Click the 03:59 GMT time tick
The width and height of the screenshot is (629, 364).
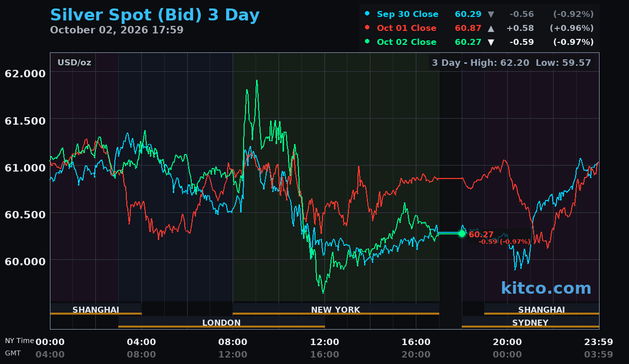tap(599, 355)
